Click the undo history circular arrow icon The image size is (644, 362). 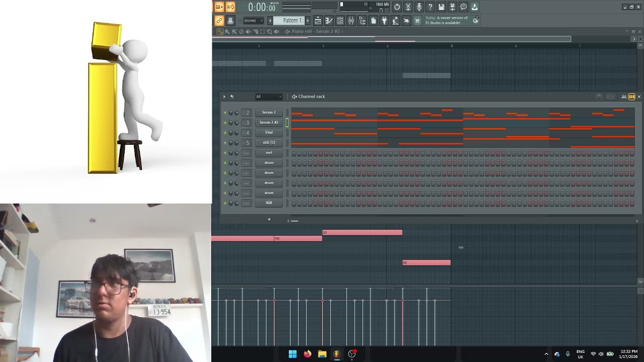(397, 7)
